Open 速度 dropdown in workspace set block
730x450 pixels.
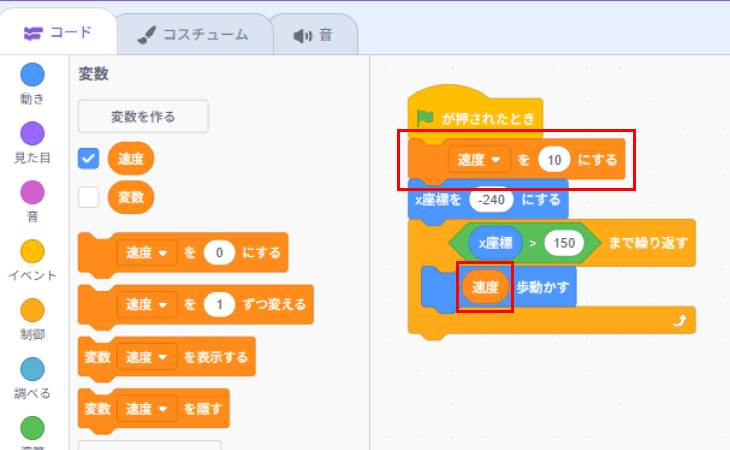(x=479, y=160)
